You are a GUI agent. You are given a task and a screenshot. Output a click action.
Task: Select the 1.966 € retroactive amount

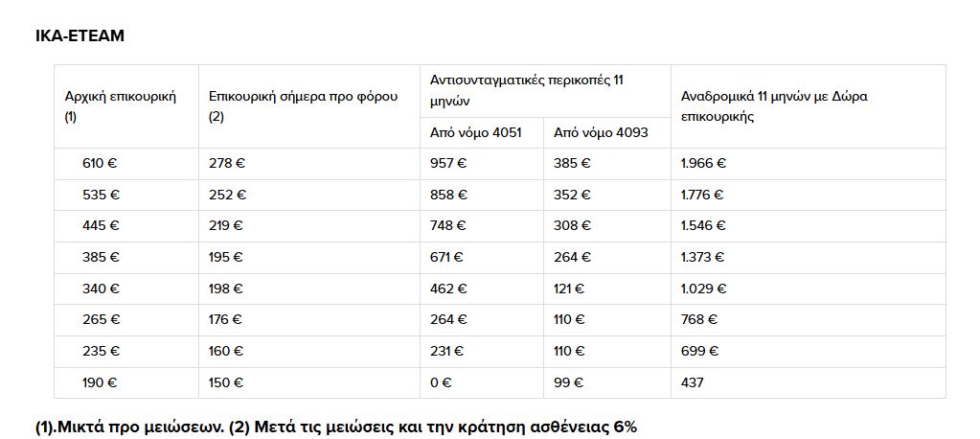703,164
